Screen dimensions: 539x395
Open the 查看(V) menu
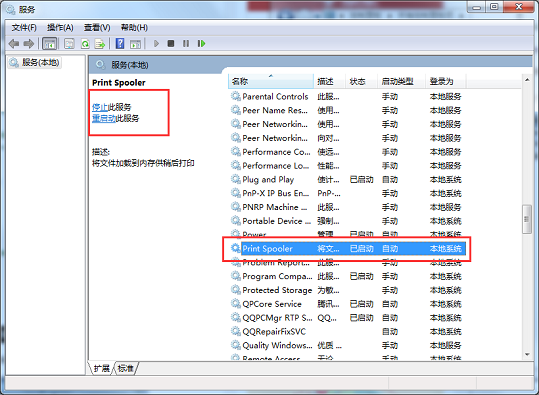coord(97,28)
